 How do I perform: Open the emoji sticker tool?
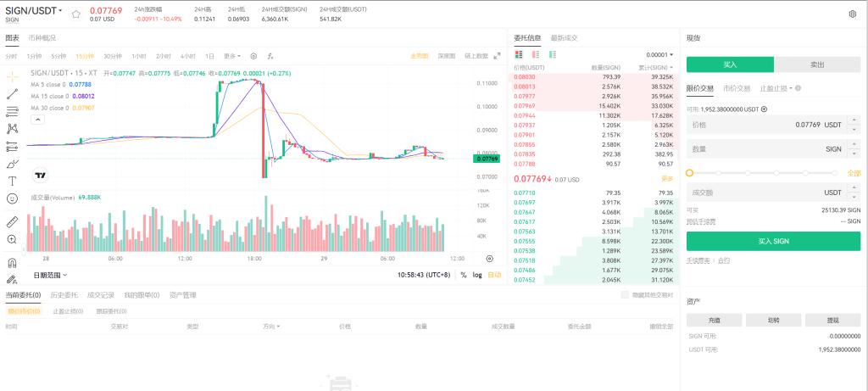(13, 198)
